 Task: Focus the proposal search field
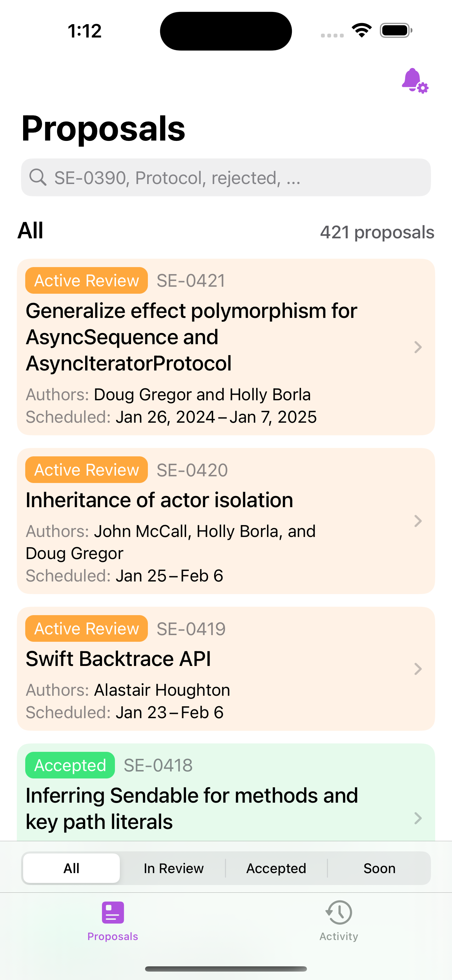click(x=226, y=177)
